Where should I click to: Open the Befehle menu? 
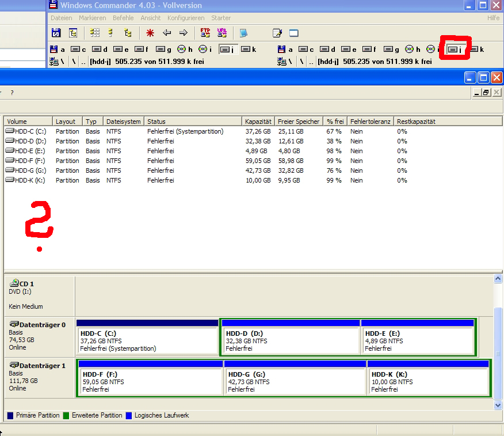pos(123,18)
